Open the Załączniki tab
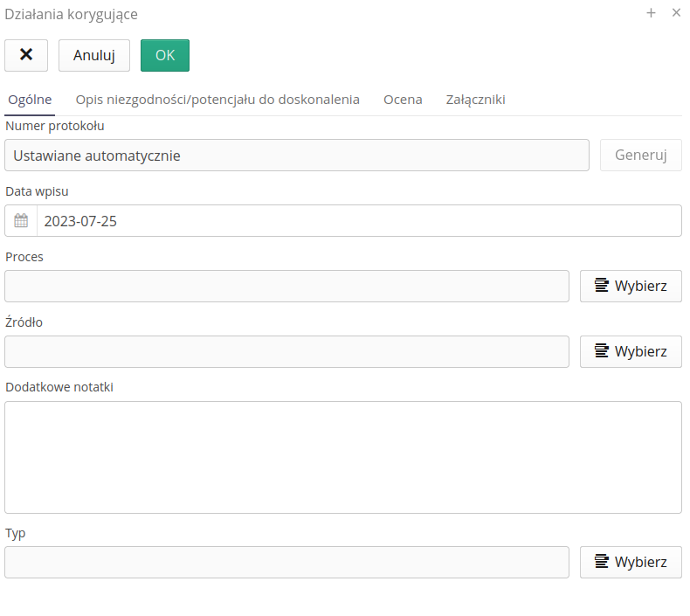This screenshot has height=616, width=690. (475, 100)
